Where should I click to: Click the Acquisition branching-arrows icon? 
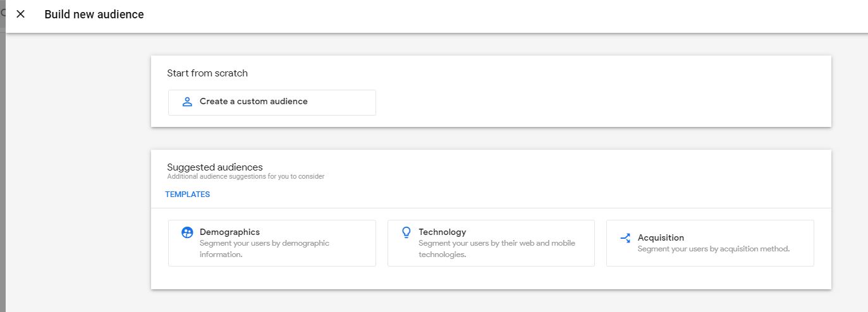click(x=625, y=238)
